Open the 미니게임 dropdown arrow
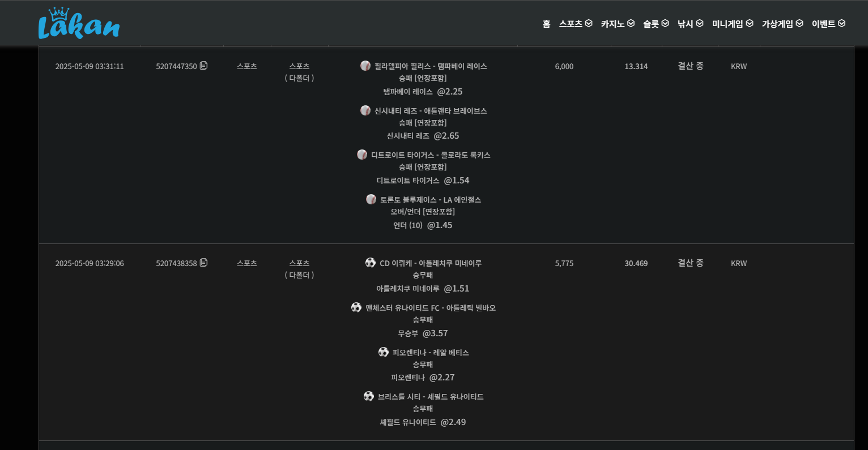 750,24
